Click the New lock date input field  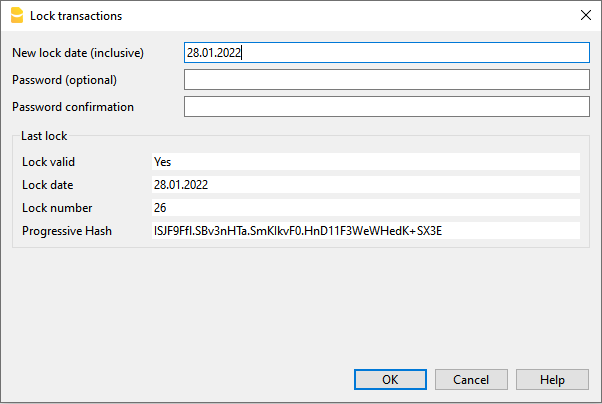387,53
